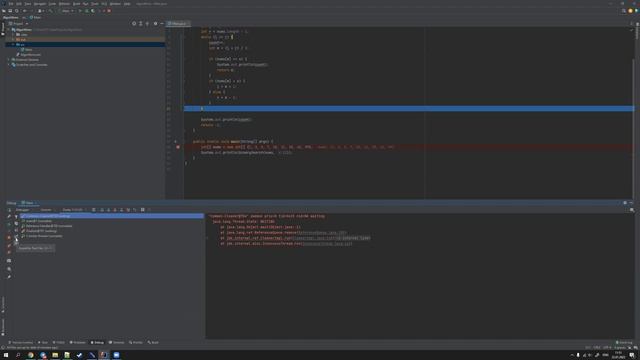Viewport: 640px width, 360px height.
Task: Click the Back navigation arrow icon
Action: [x=24, y=11]
